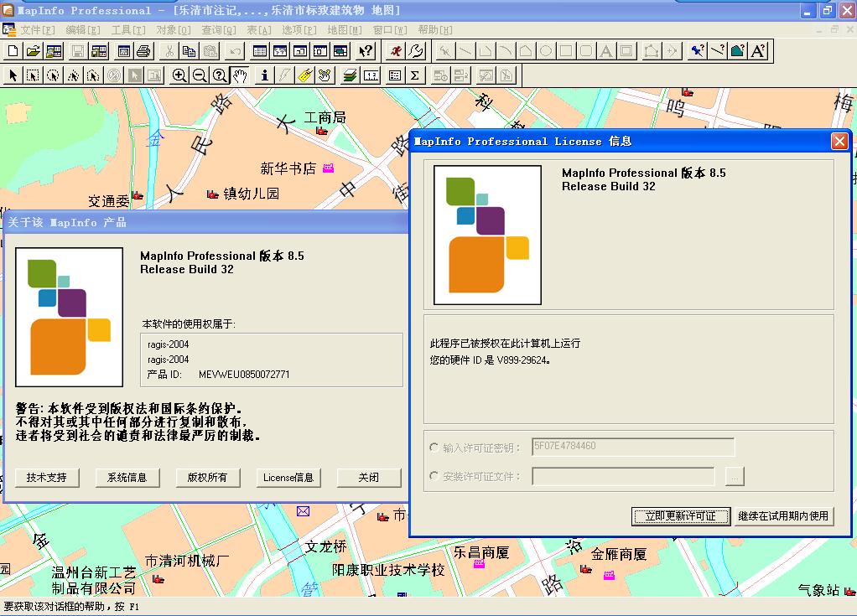Open the 工具 menu
857x616 pixels.
click(x=128, y=30)
